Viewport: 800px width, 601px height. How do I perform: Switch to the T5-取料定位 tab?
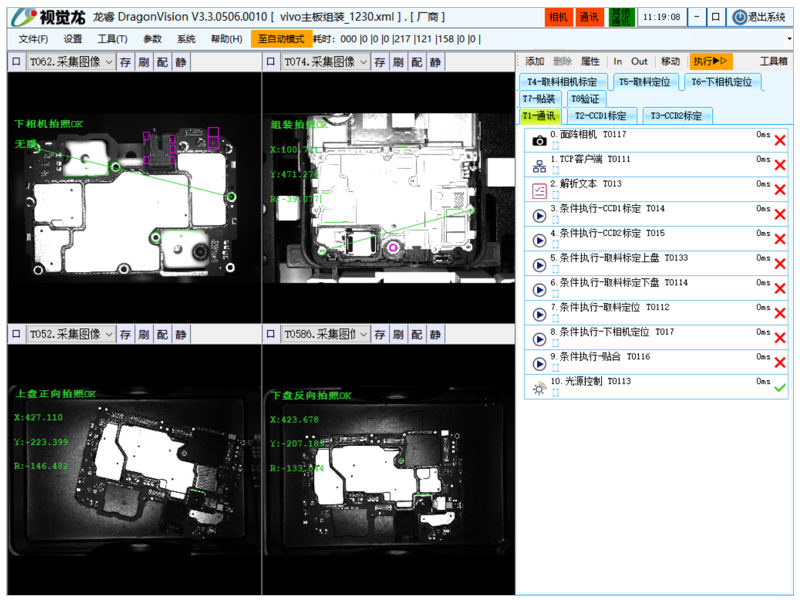pos(644,82)
